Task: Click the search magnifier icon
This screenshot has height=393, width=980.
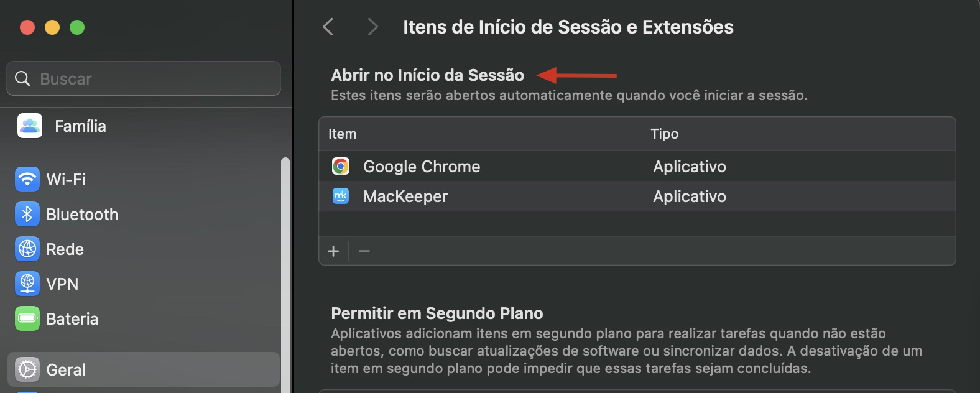Action: pyautogui.click(x=23, y=78)
